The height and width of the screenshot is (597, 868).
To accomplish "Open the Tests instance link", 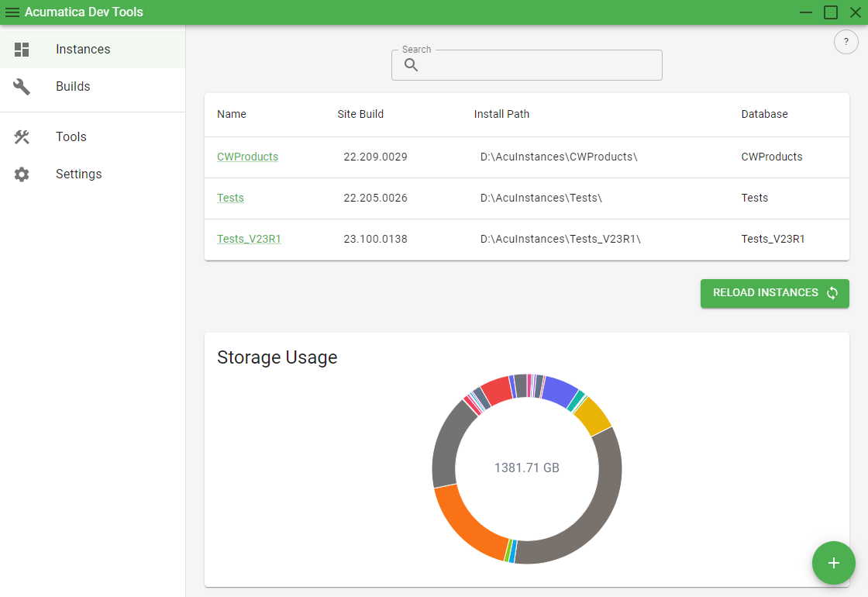I will click(x=230, y=198).
